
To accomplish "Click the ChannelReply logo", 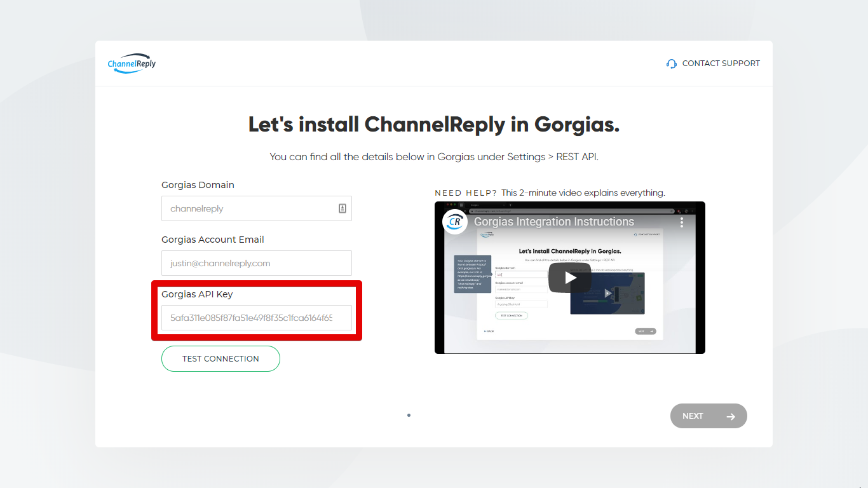I will click(x=132, y=64).
